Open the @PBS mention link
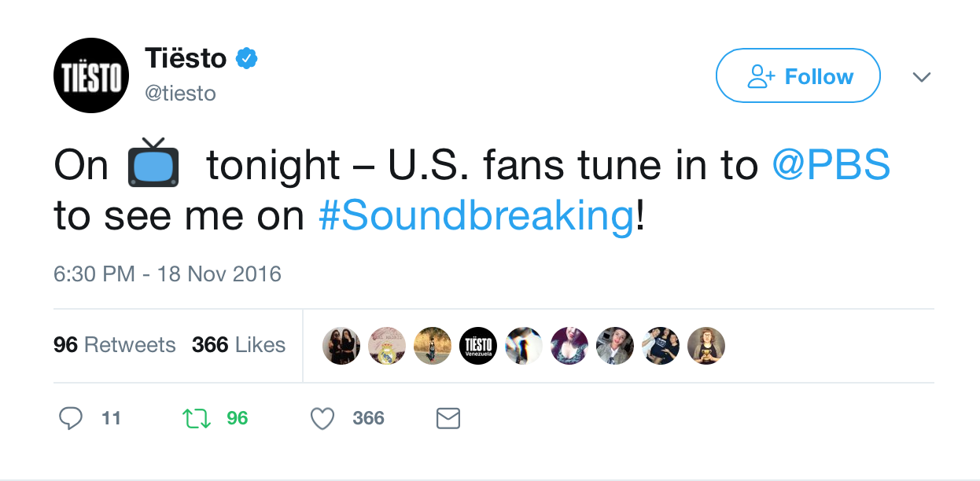The height and width of the screenshot is (481, 980). [831, 165]
